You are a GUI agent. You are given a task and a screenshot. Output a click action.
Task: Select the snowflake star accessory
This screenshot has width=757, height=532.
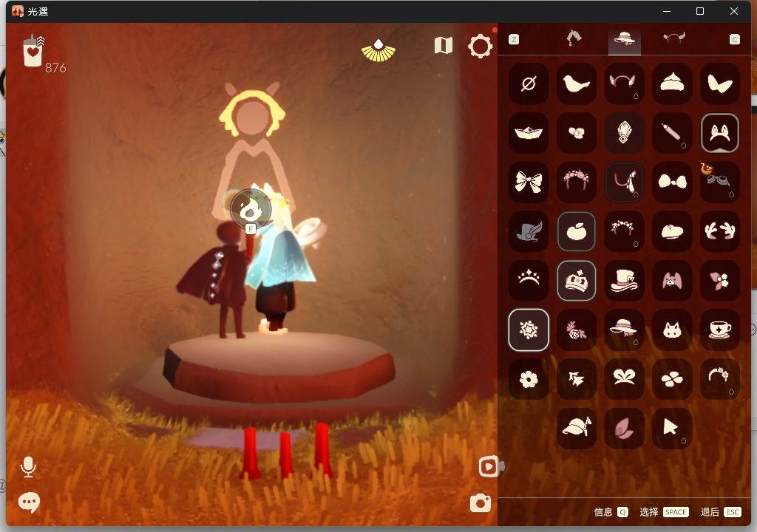tap(529, 330)
